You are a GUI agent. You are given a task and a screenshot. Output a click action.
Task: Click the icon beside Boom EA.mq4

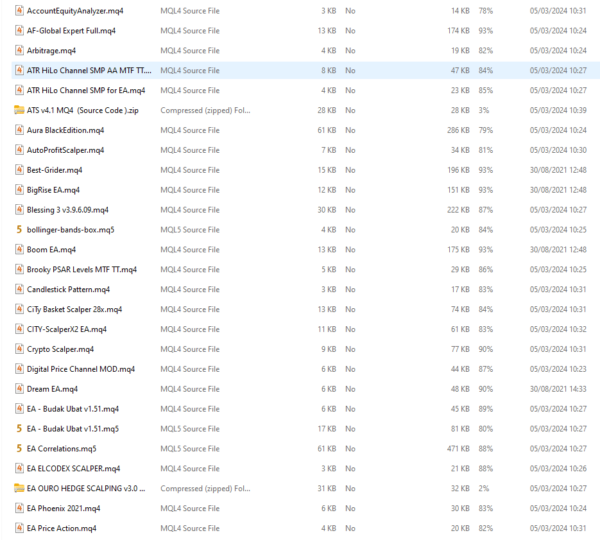pyautogui.click(x=19, y=250)
